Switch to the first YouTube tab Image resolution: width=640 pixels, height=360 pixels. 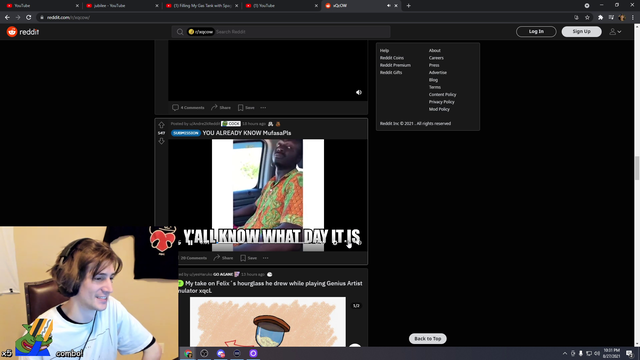click(x=41, y=6)
